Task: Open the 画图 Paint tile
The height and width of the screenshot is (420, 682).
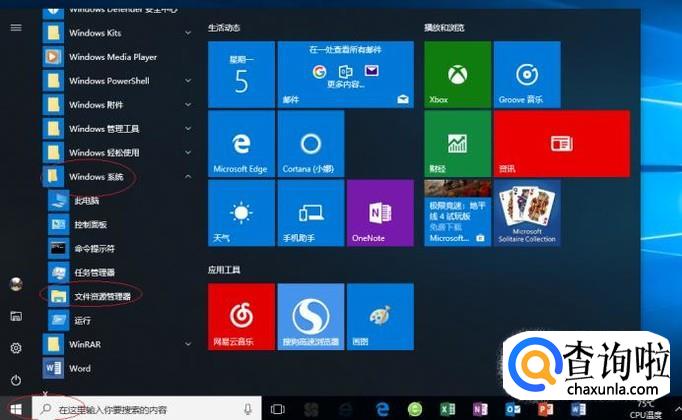Action: 381,317
